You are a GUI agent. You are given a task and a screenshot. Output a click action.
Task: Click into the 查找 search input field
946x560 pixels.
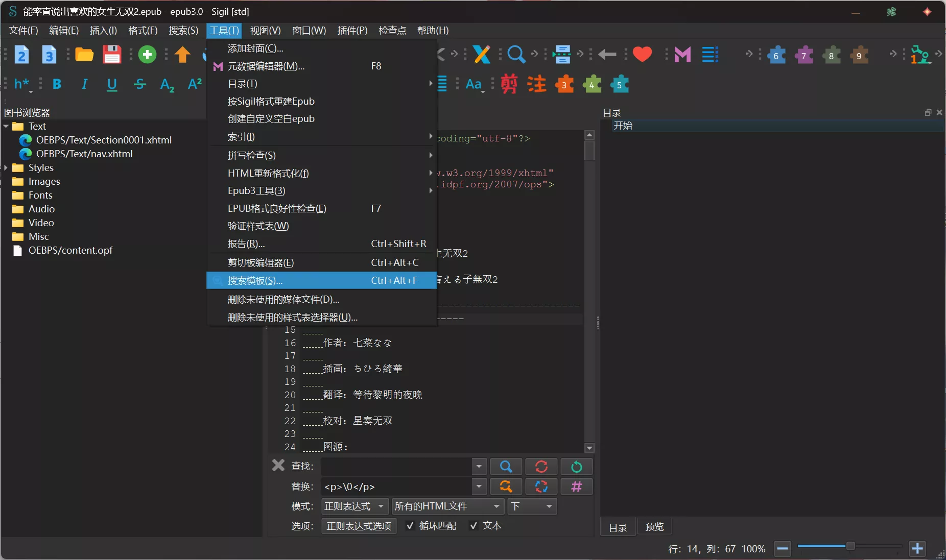(396, 467)
